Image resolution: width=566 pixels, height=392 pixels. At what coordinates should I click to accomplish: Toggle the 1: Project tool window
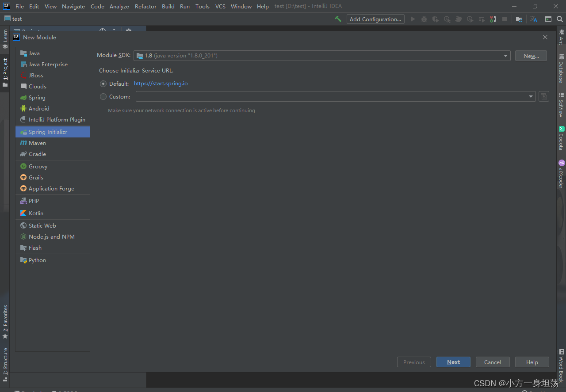[x=5, y=72]
